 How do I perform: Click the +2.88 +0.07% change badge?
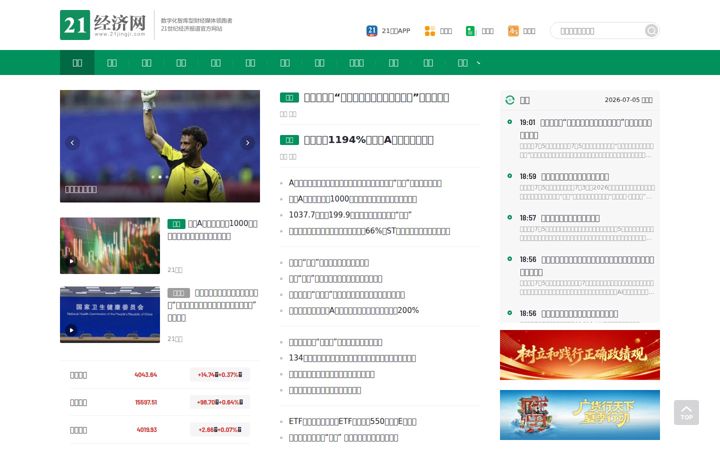tap(220, 430)
